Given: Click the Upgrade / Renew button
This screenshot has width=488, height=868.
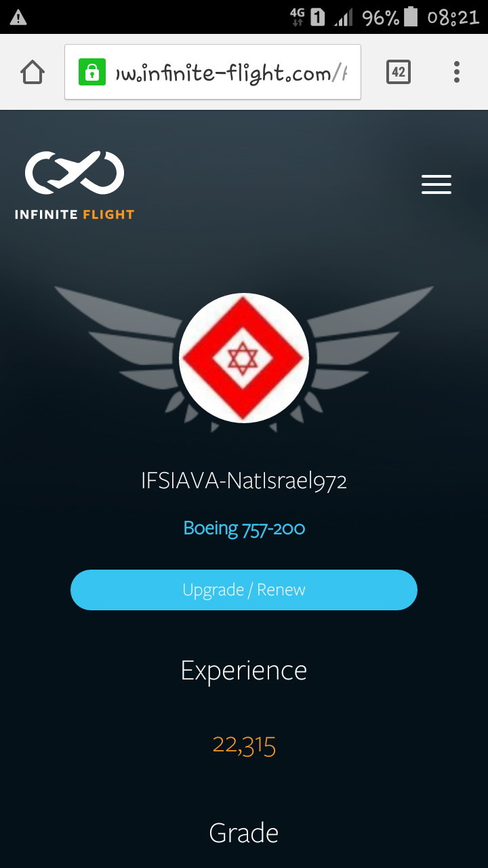Looking at the screenshot, I should pyautogui.click(x=244, y=590).
